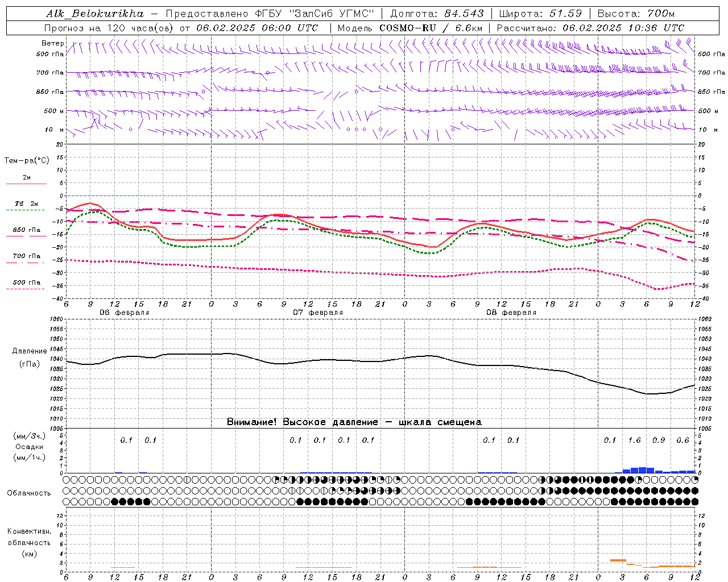
Task: Select the (мм/1ч.) unit label
Action: coord(30,458)
